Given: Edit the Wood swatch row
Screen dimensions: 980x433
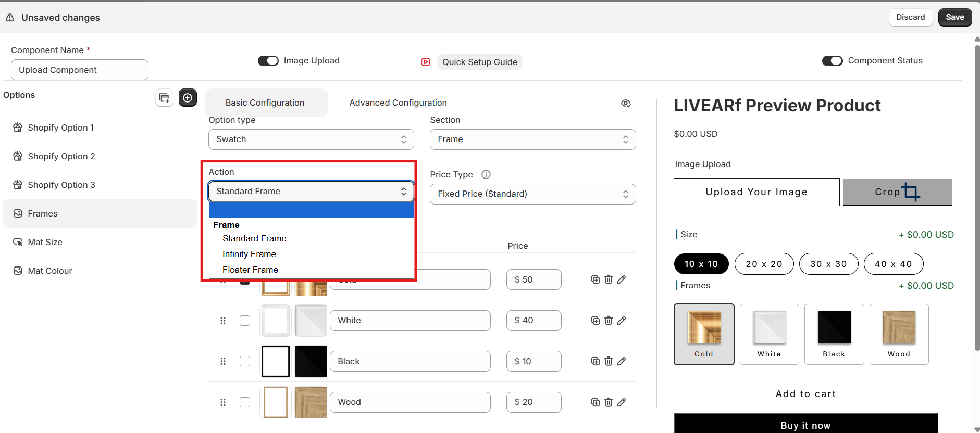Looking at the screenshot, I should click(622, 402).
